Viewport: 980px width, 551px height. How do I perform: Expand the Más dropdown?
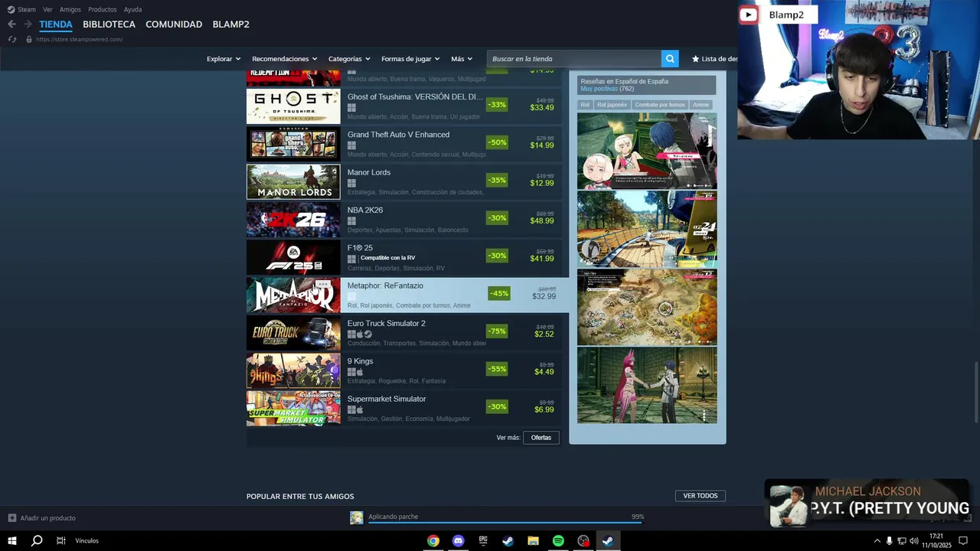462,59
